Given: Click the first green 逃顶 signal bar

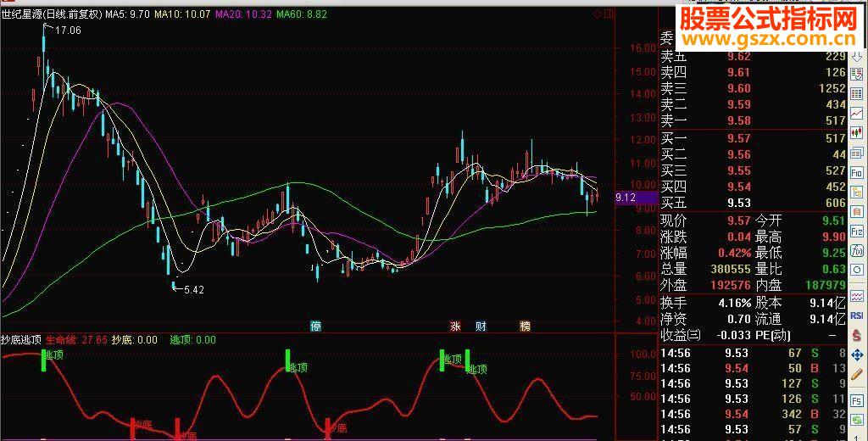Looking at the screenshot, I should [44, 360].
